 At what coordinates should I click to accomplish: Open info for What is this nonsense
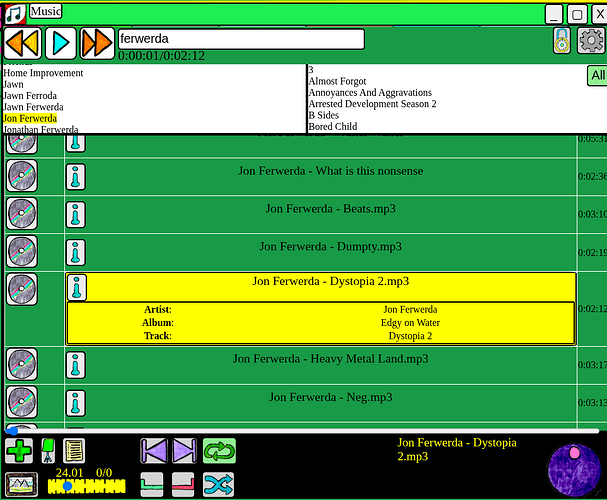75,177
